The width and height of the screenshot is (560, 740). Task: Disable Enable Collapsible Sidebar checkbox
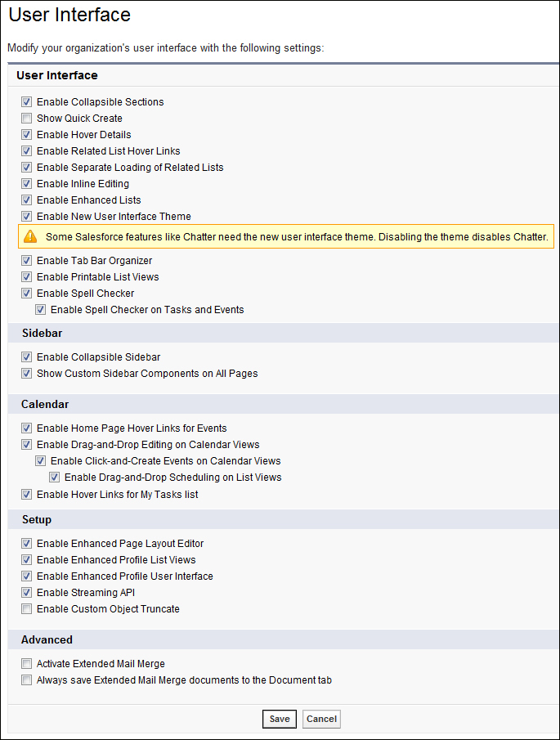[26, 357]
